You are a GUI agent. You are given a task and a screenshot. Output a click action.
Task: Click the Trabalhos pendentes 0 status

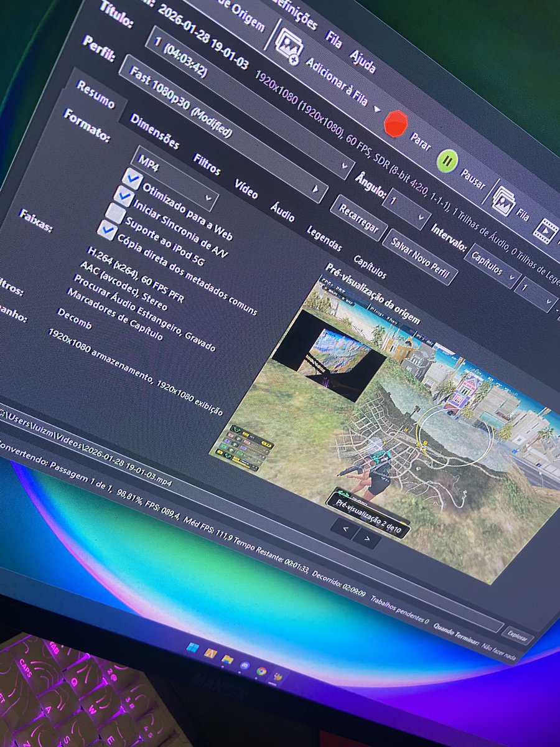pyautogui.click(x=400, y=611)
